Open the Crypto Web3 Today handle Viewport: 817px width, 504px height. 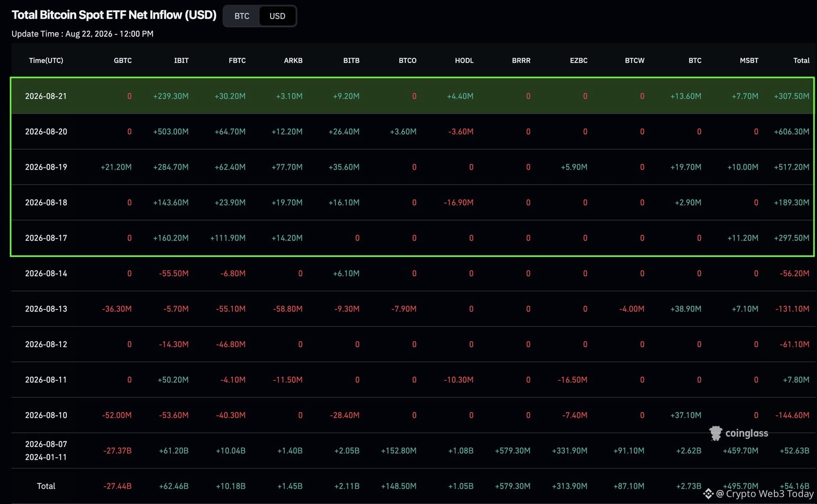tap(765, 494)
